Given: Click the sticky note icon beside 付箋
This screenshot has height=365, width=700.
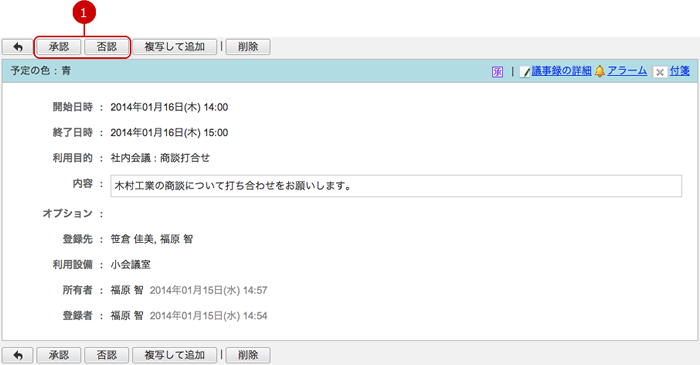Looking at the screenshot, I should point(660,72).
